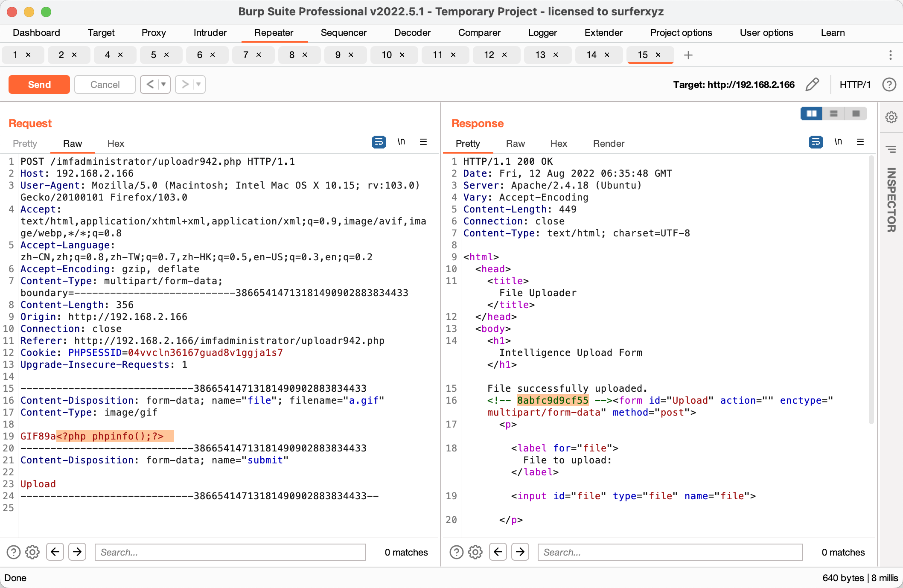This screenshot has height=588, width=903.
Task: Show Response in Render view
Action: pos(609,144)
